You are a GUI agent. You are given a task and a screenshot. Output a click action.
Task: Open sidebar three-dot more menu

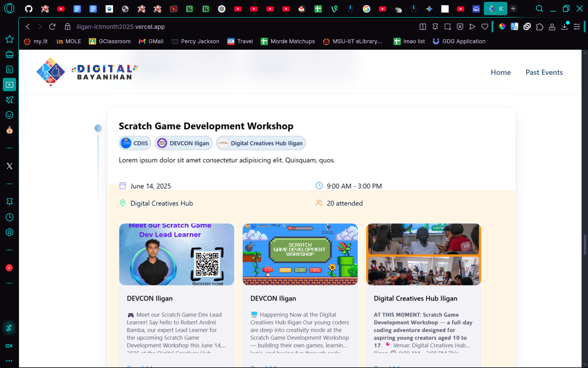click(x=9, y=361)
